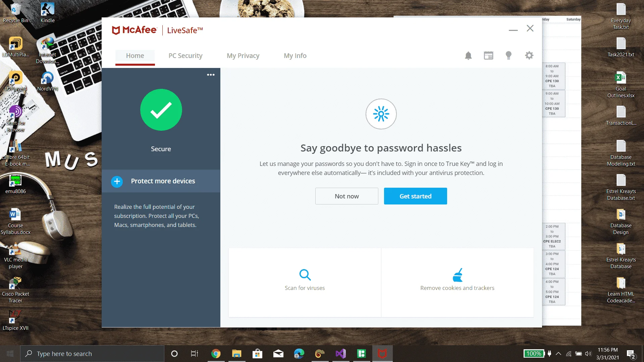Select Task2021.txt file
Screen dimensions: 644x362
(621, 48)
